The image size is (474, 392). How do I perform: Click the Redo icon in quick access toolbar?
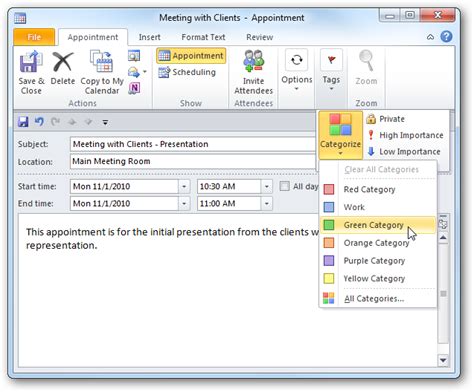(55, 122)
